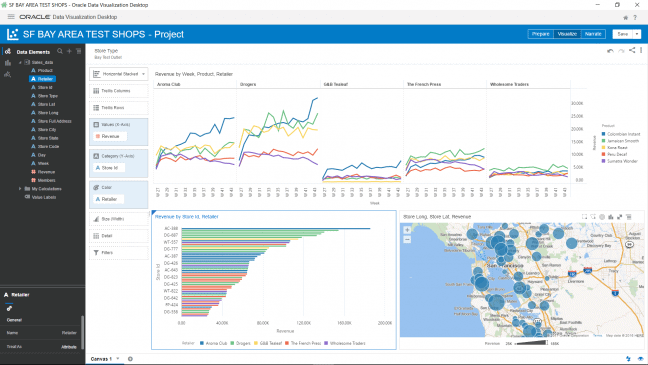Click Sumatra Wonder legend swatch
648x365 pixels.
(603, 161)
